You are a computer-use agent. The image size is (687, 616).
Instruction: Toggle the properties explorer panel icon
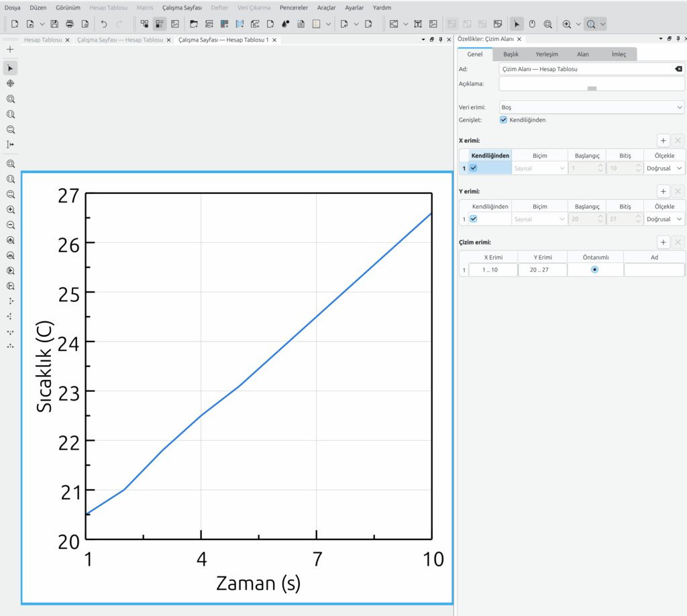click(160, 24)
